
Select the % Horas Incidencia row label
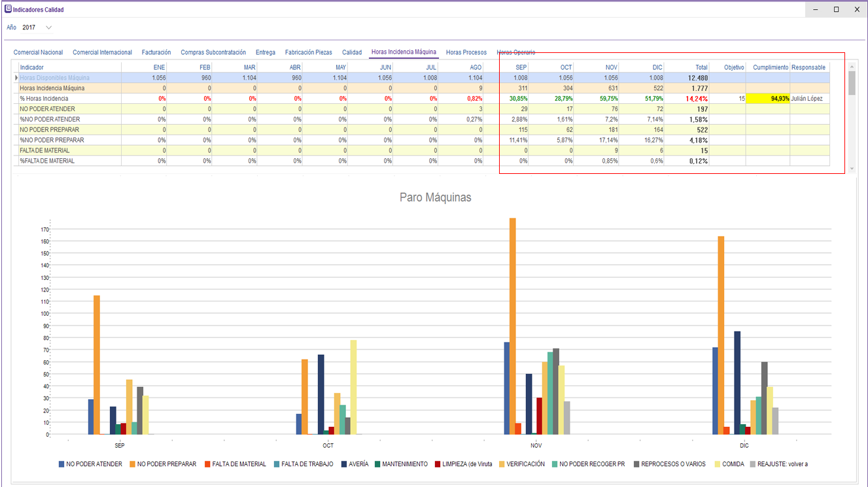coord(44,99)
